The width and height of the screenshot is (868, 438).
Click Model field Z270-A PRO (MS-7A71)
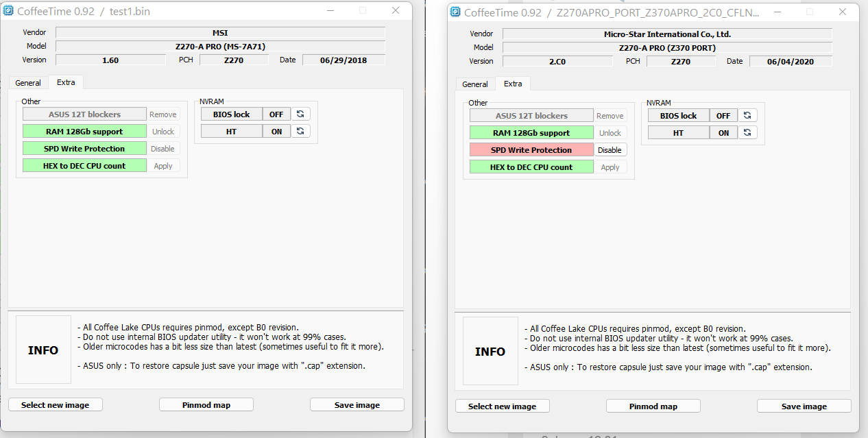coord(220,46)
